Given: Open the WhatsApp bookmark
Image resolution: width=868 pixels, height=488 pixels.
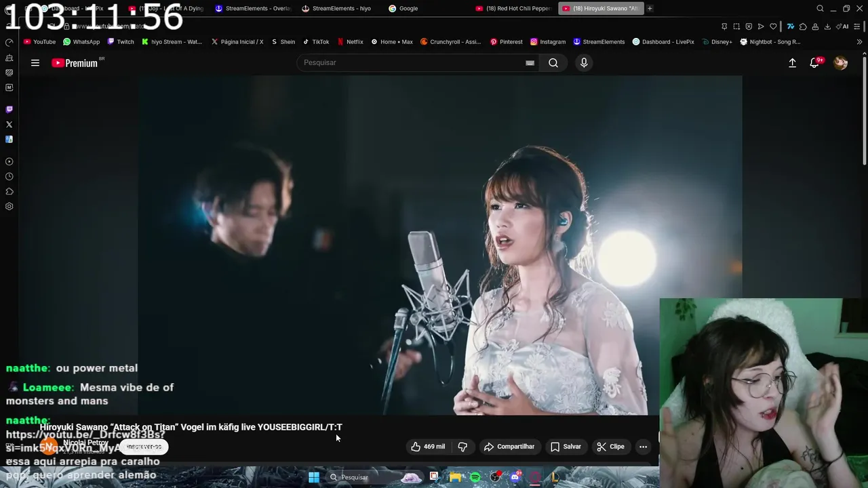Looking at the screenshot, I should tap(81, 42).
